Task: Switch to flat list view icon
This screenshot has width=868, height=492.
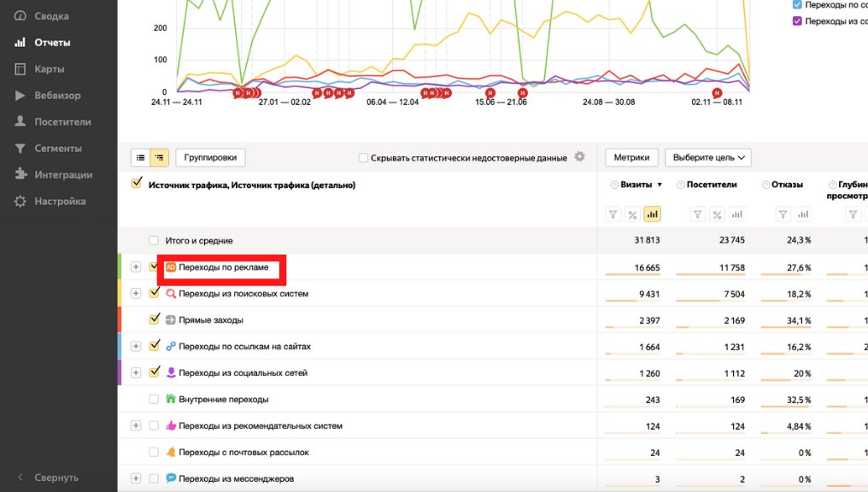Action: [x=140, y=158]
